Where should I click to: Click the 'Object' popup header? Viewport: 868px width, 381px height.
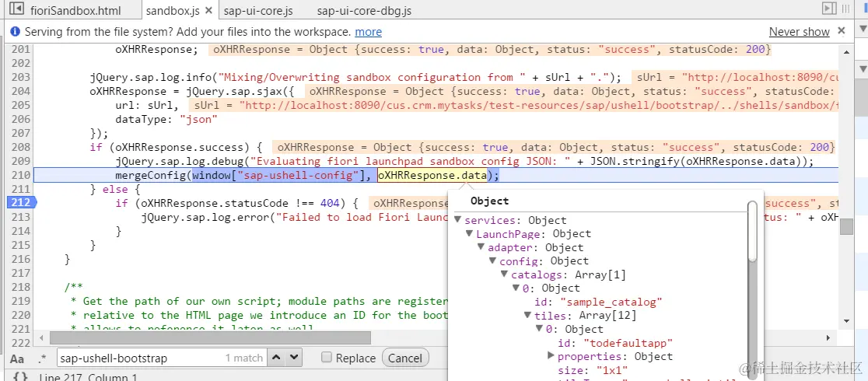(489, 201)
